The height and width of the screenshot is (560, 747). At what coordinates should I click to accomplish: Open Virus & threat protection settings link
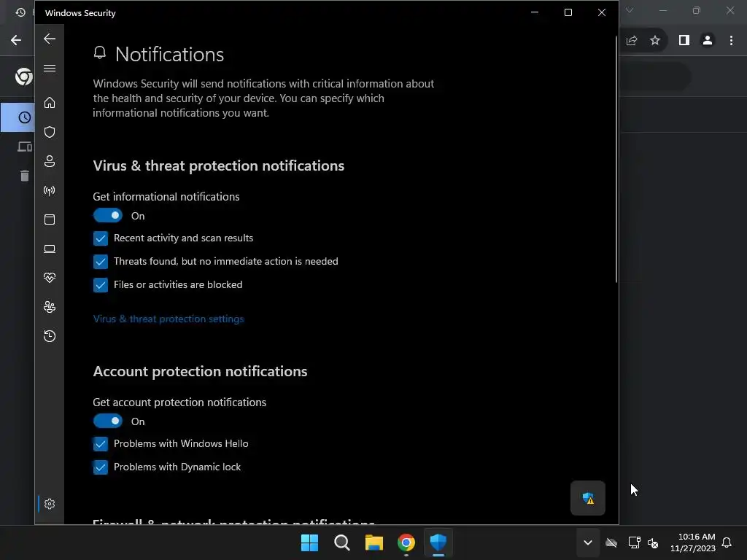[x=169, y=319]
